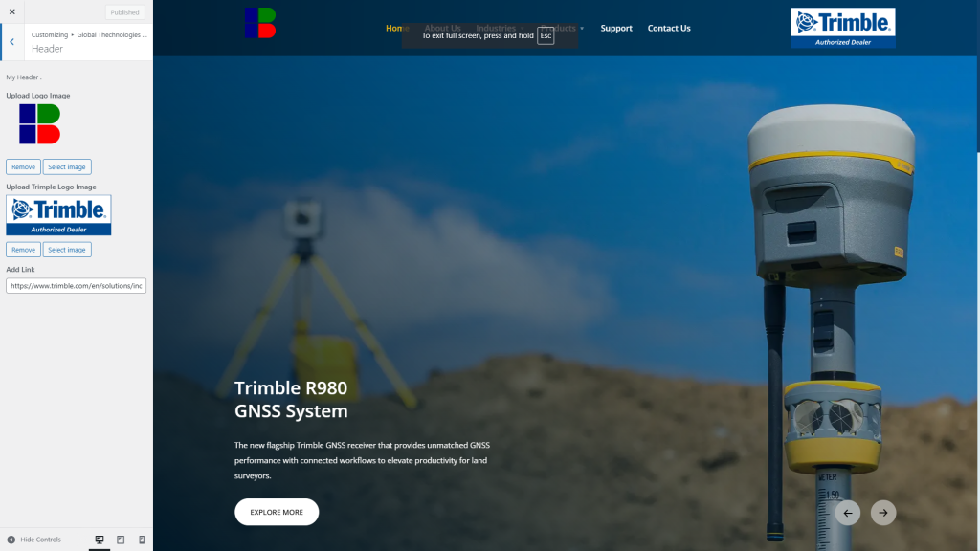The image size is (980, 551).
Task: Remove the uploaded logo image
Action: pos(23,166)
